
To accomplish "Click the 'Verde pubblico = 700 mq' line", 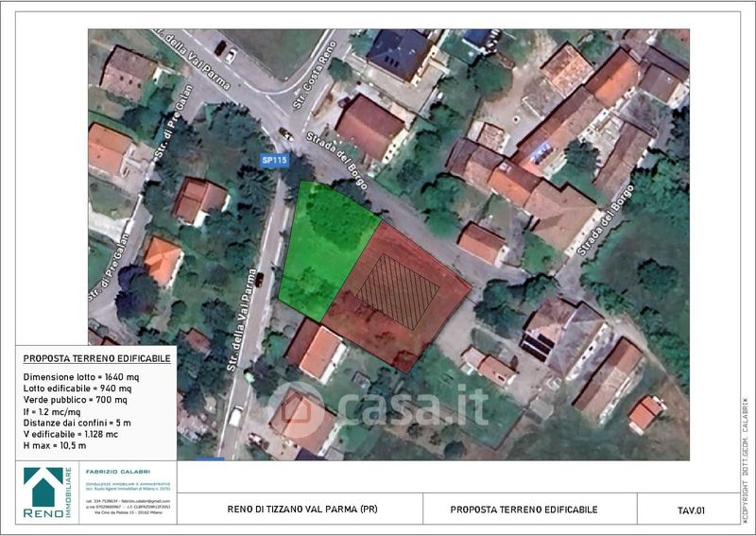I will click(79, 400).
